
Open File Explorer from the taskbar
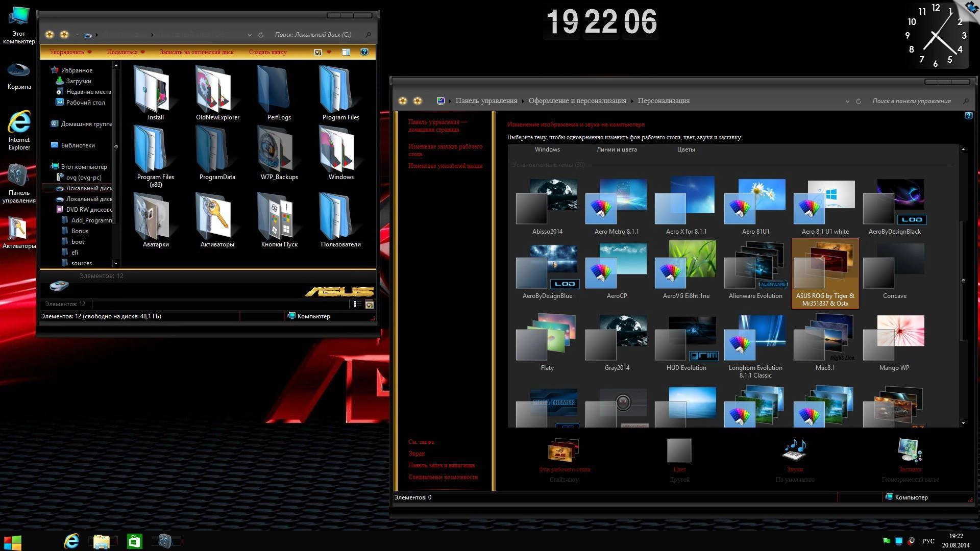click(x=102, y=541)
